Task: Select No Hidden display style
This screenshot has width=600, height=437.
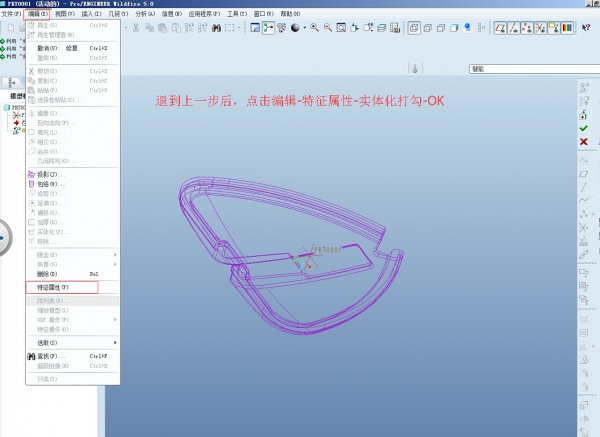Action: point(441,28)
